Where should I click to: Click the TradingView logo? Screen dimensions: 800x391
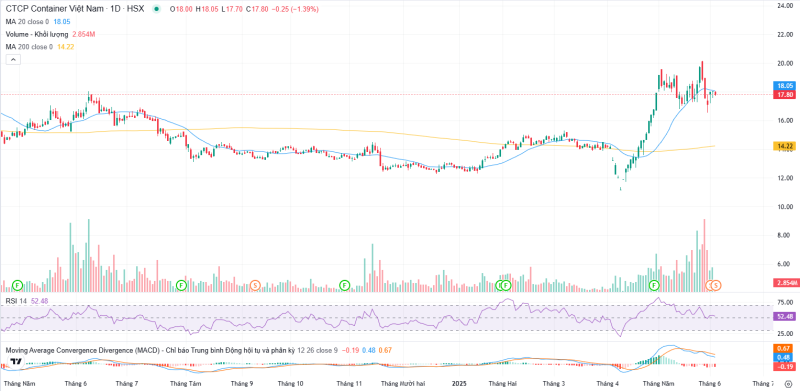pos(16,361)
